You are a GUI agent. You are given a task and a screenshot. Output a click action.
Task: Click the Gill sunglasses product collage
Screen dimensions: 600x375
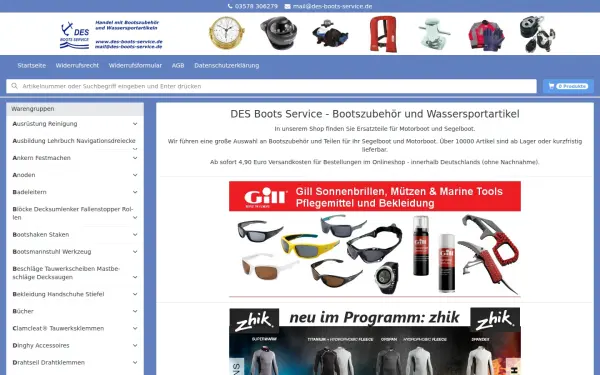375,254
